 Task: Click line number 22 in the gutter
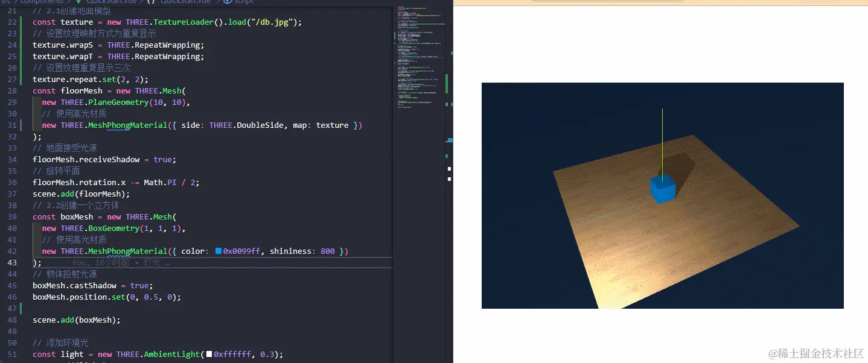[12, 22]
